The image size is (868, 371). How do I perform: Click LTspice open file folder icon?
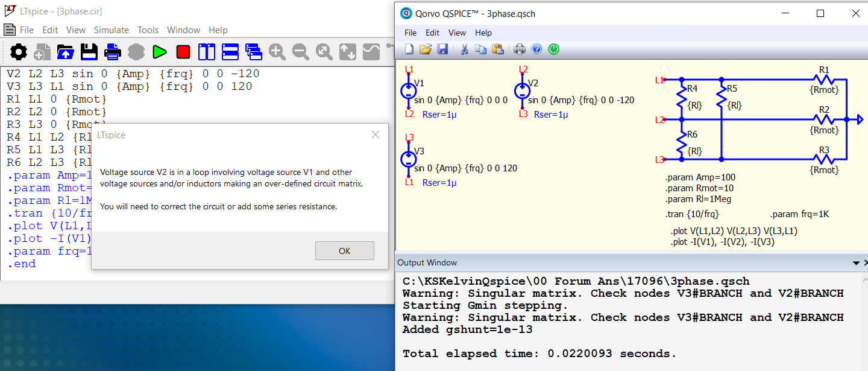coord(66,52)
